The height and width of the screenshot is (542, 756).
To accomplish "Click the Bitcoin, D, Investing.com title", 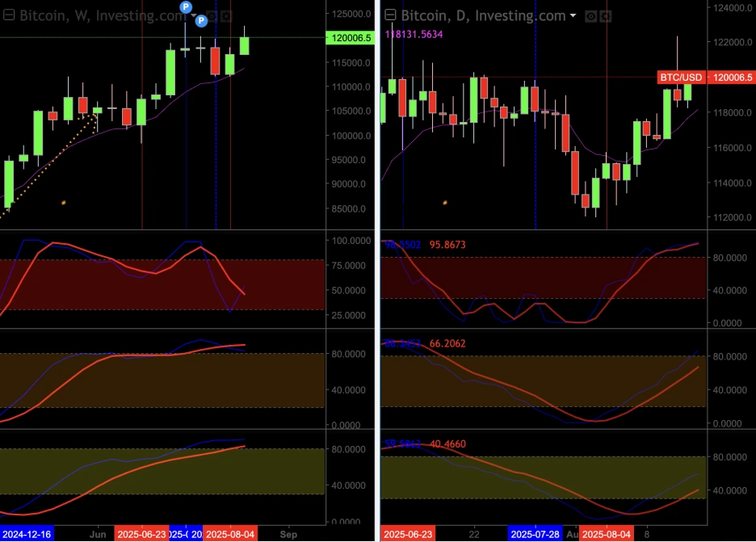I will [483, 16].
